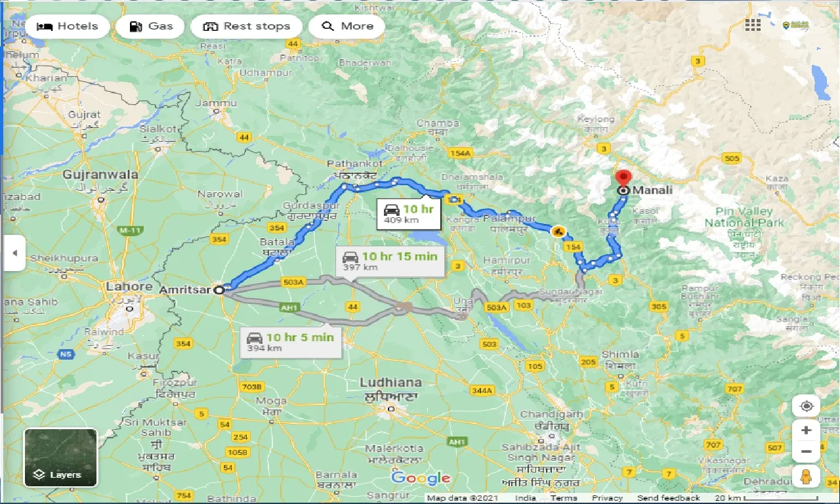Search for Rest stops
Viewport: 840px width, 504px height.
tap(246, 26)
